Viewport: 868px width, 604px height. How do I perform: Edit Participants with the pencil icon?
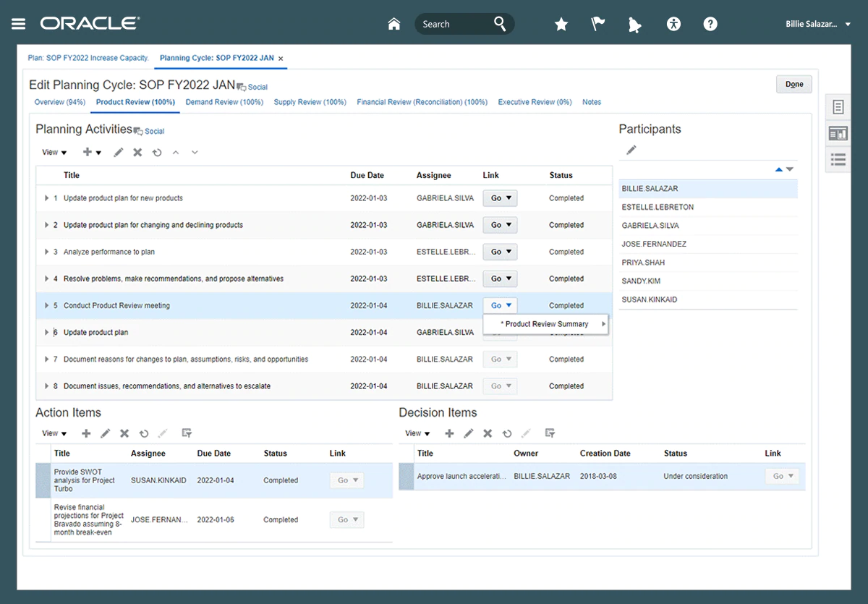point(631,150)
